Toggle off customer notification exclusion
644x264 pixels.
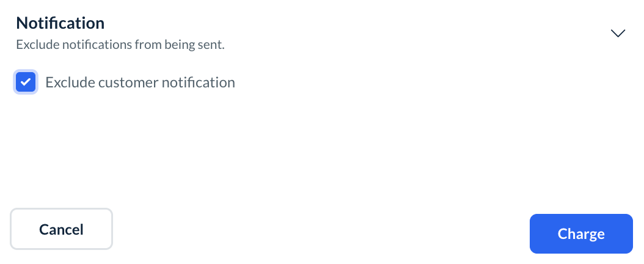coord(26,82)
